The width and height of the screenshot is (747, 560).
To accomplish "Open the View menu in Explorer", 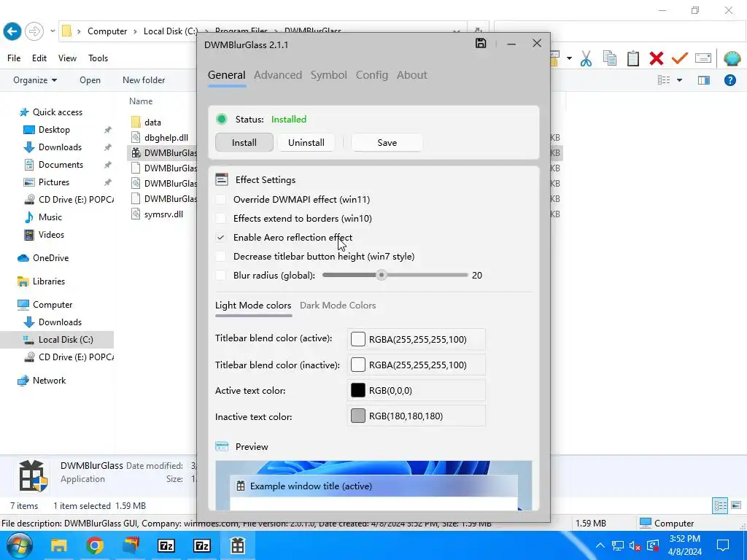I will tap(67, 58).
